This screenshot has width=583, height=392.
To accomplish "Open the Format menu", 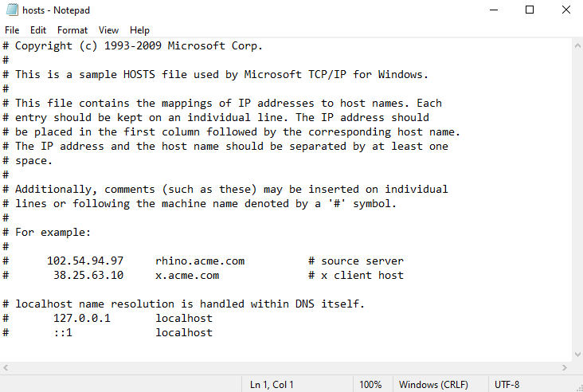I will tap(72, 30).
